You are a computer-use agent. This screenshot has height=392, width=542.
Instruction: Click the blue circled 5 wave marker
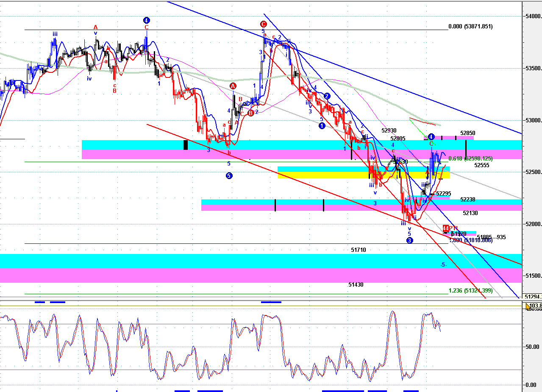point(229,175)
